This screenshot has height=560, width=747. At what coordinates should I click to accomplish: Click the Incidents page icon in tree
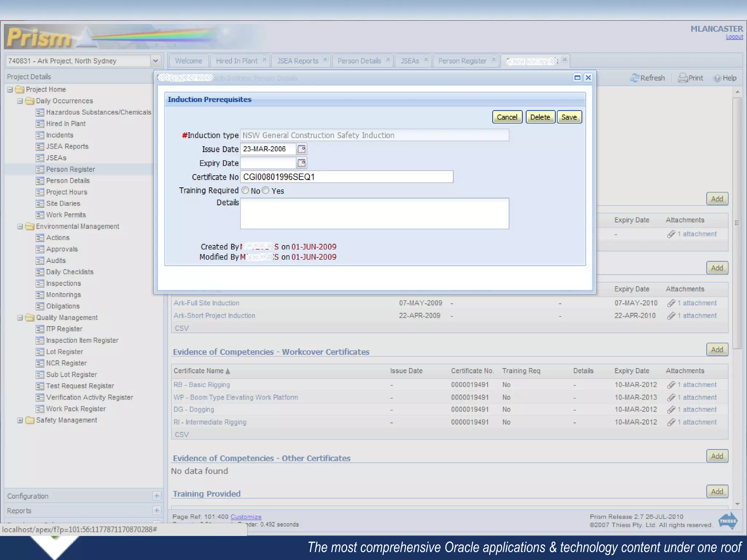click(x=40, y=135)
